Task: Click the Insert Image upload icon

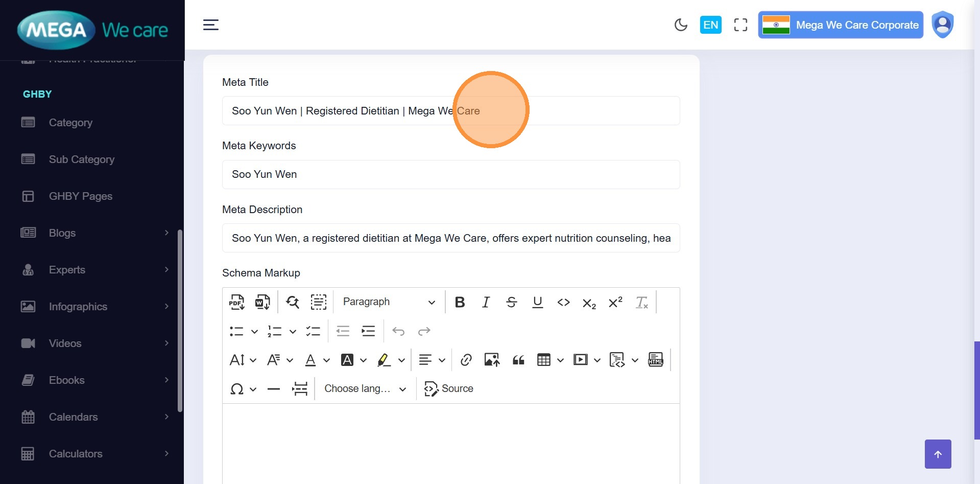Action: pyautogui.click(x=492, y=360)
